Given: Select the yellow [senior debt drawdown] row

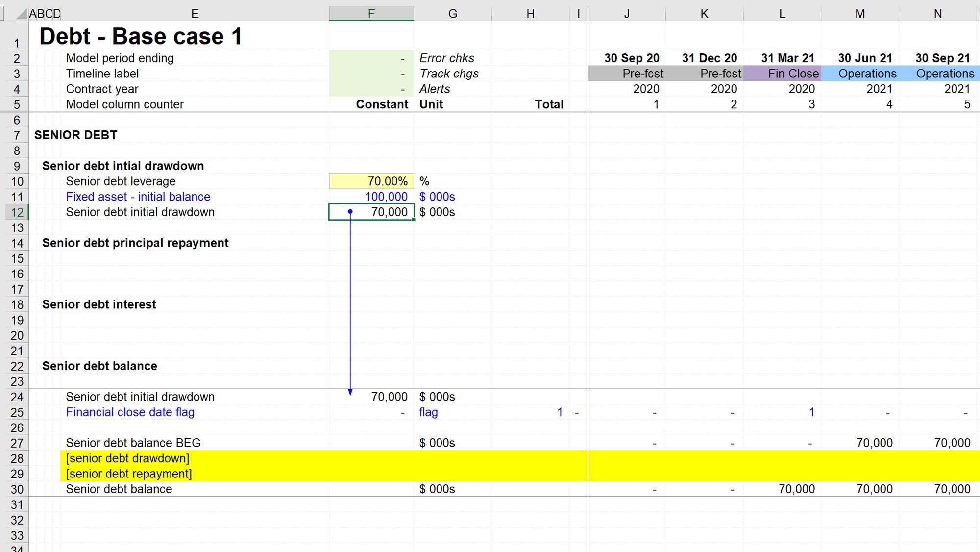Looking at the screenshot, I should pos(127,458).
